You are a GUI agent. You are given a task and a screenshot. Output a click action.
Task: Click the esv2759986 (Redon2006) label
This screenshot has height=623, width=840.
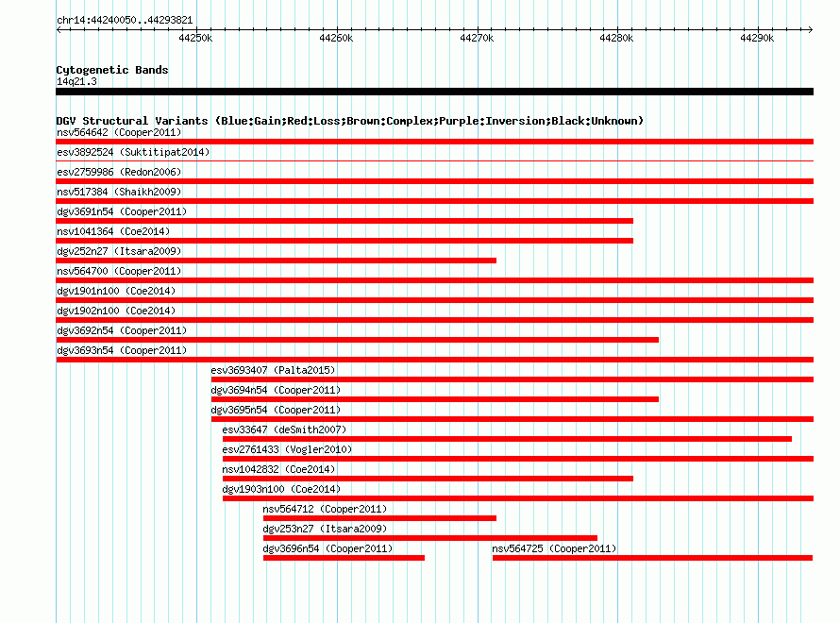pos(119,172)
